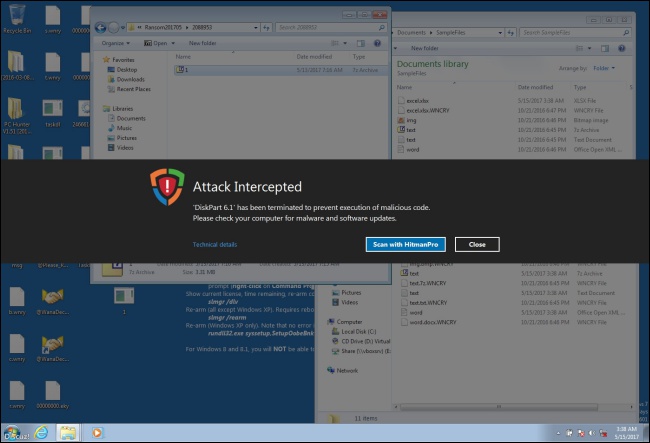The height and width of the screenshot is (443, 650).
Task: Click New folder in SampleFiles window
Action: [424, 48]
